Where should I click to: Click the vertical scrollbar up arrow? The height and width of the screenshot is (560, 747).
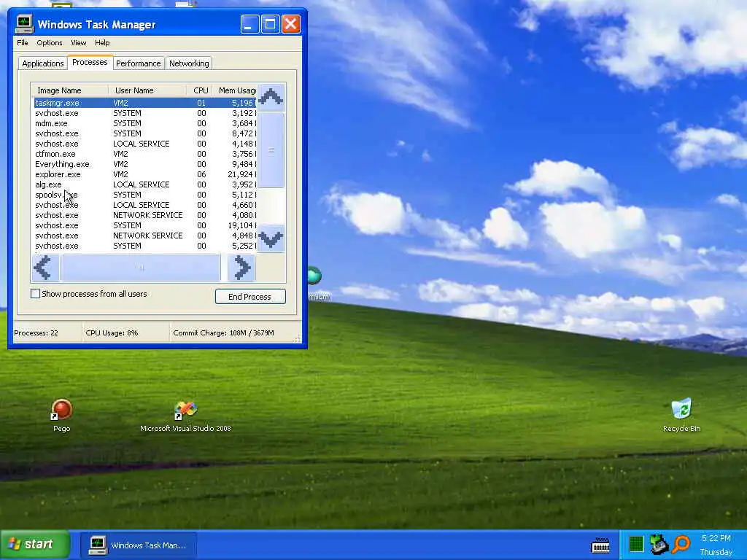click(x=271, y=98)
